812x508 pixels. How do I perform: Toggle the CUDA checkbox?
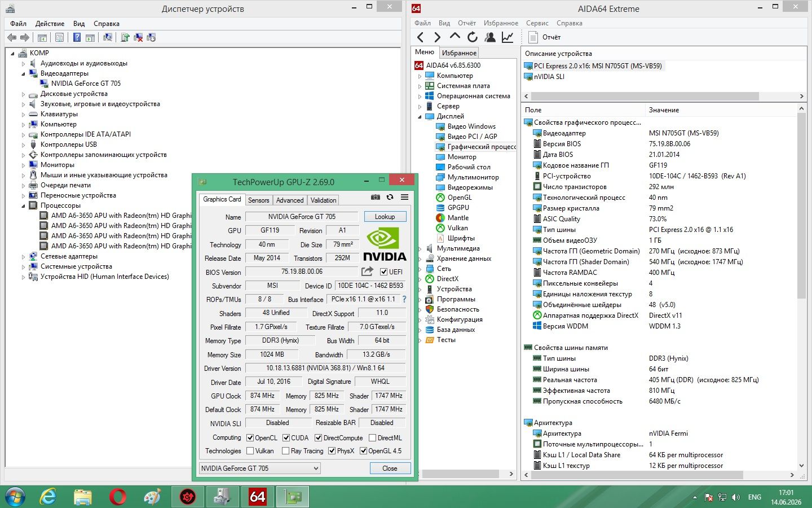(286, 437)
